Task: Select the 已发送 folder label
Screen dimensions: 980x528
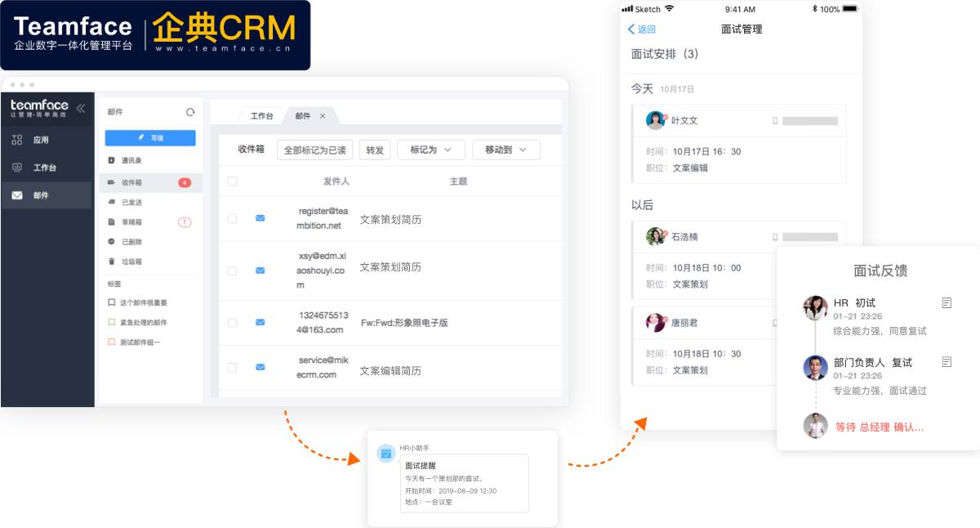Action: click(131, 202)
